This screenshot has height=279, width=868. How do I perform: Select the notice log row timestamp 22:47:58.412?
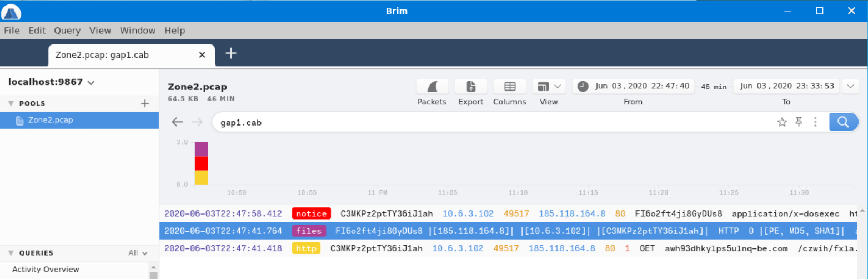223,213
